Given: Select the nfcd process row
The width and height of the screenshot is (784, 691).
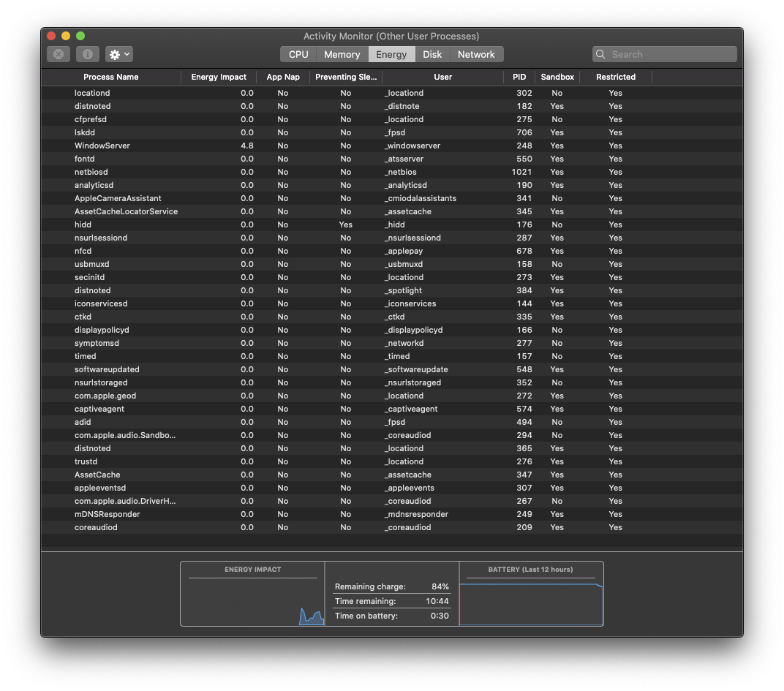Looking at the screenshot, I should point(392,251).
